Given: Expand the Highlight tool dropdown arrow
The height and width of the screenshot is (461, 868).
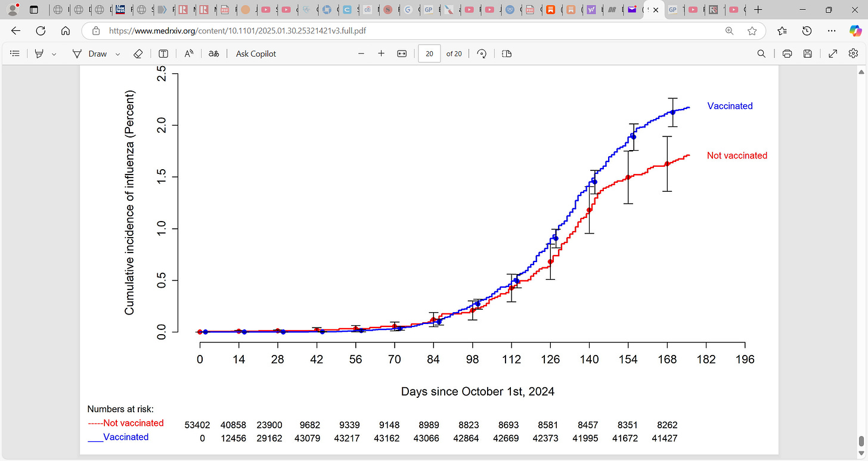Looking at the screenshot, I should click(54, 54).
